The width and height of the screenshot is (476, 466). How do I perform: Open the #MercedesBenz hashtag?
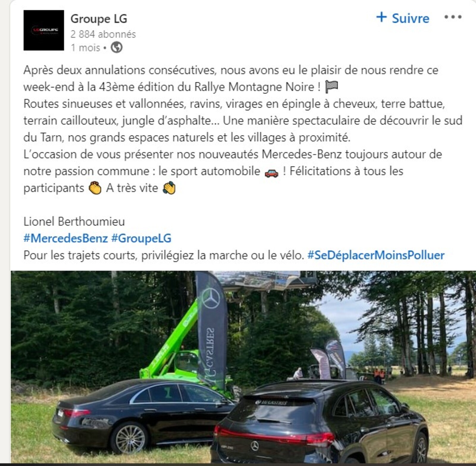[x=66, y=238]
